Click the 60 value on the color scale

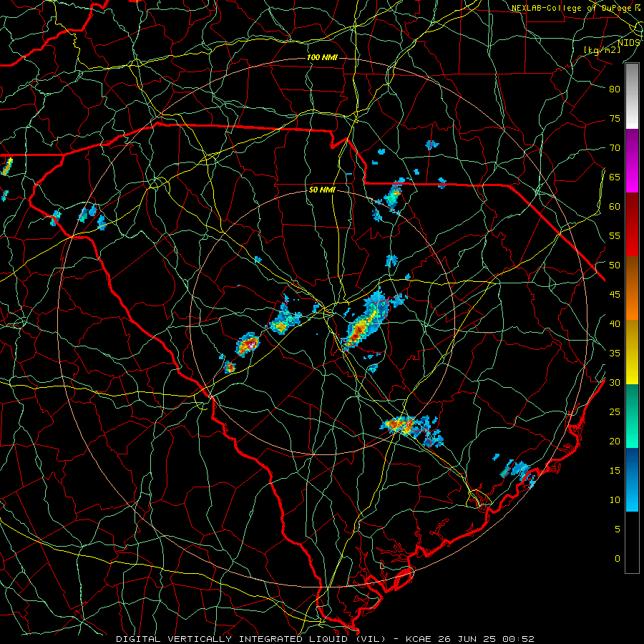click(x=615, y=207)
